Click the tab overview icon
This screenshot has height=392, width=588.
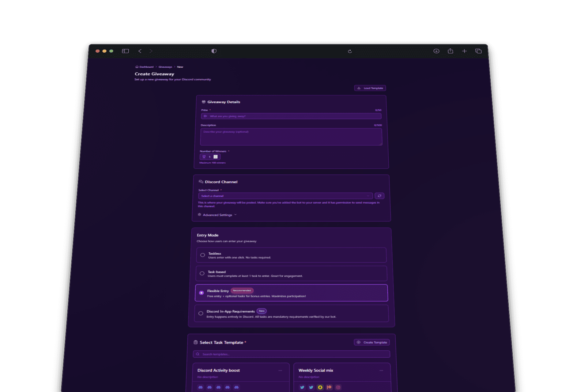coord(478,51)
